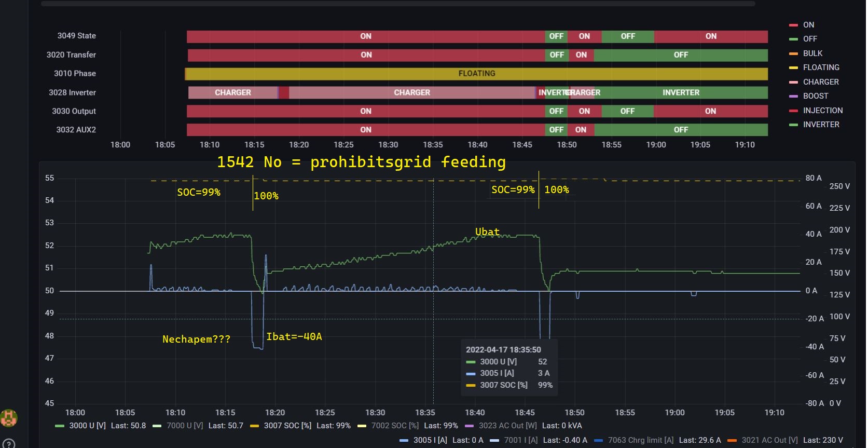868x448 pixels.
Task: Click the 3021 AC Out [V] color swatch
Action: [732, 440]
